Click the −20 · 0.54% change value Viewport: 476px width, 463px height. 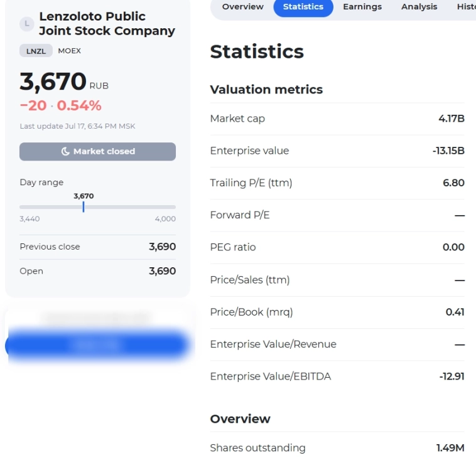[x=60, y=105]
